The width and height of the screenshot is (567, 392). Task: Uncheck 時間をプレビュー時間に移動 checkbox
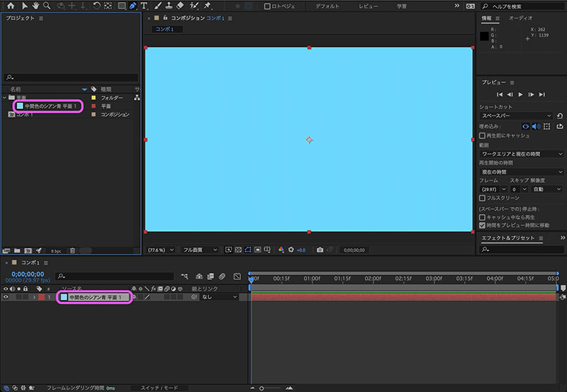click(482, 225)
